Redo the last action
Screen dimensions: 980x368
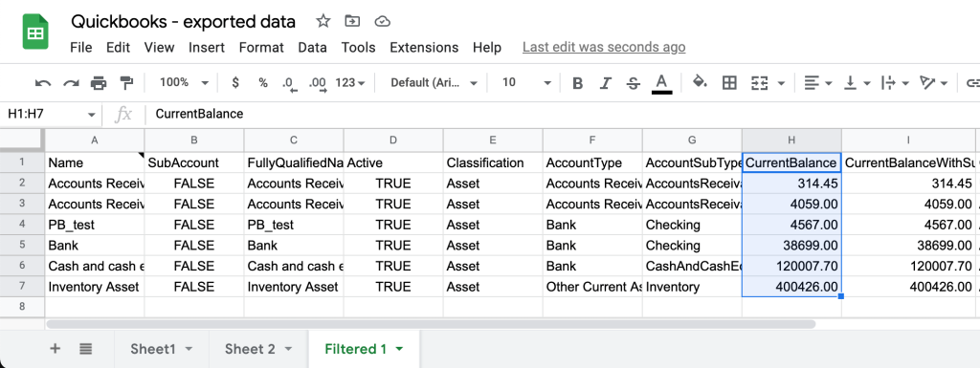(71, 83)
